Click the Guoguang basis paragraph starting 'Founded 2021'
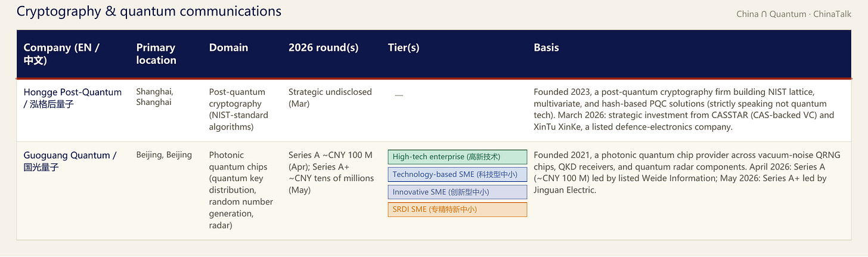868x257 pixels. coord(687,172)
